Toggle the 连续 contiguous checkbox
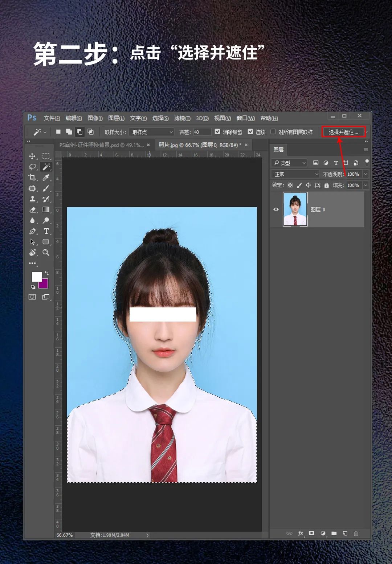 point(250,132)
